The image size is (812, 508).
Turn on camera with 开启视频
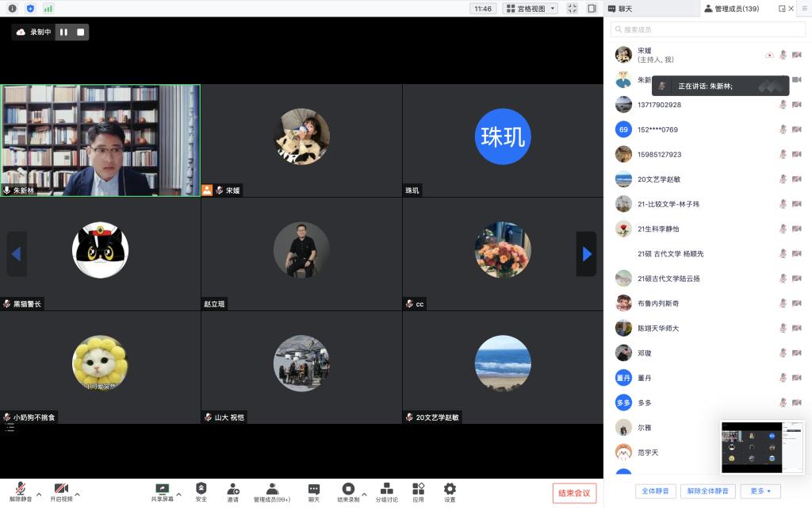point(61,489)
